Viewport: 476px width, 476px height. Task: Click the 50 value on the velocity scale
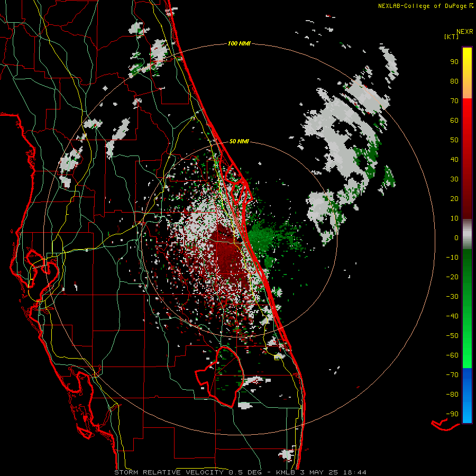454,140
